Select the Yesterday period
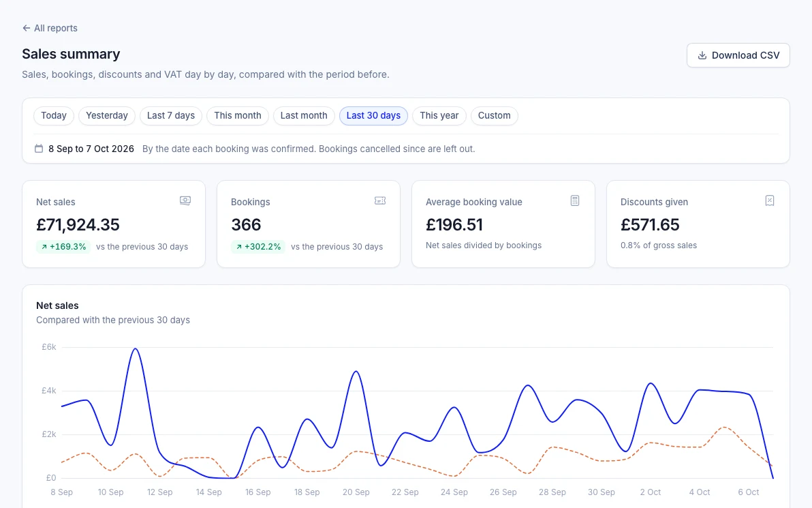This screenshot has width=812, height=508. tap(107, 116)
